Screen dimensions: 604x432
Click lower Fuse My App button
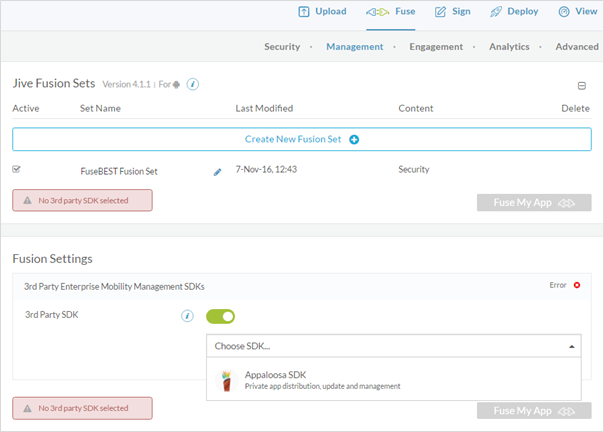[x=534, y=411]
